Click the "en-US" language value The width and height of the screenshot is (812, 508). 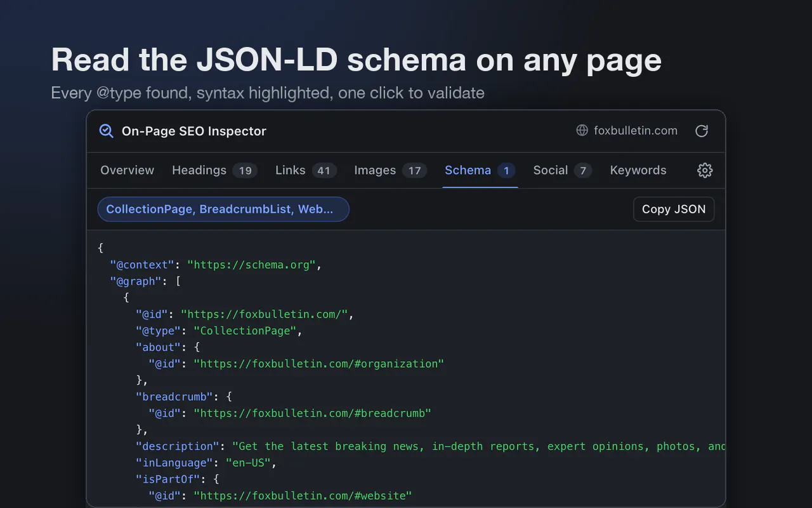click(248, 463)
